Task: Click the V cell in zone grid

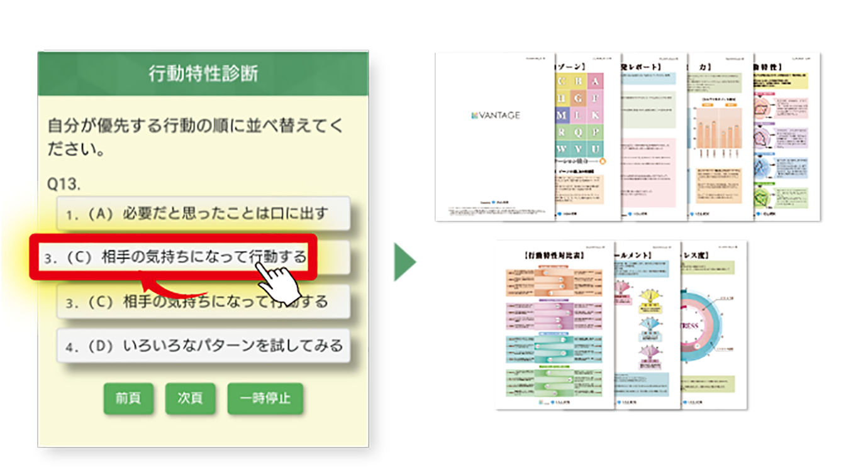Action: (x=578, y=150)
